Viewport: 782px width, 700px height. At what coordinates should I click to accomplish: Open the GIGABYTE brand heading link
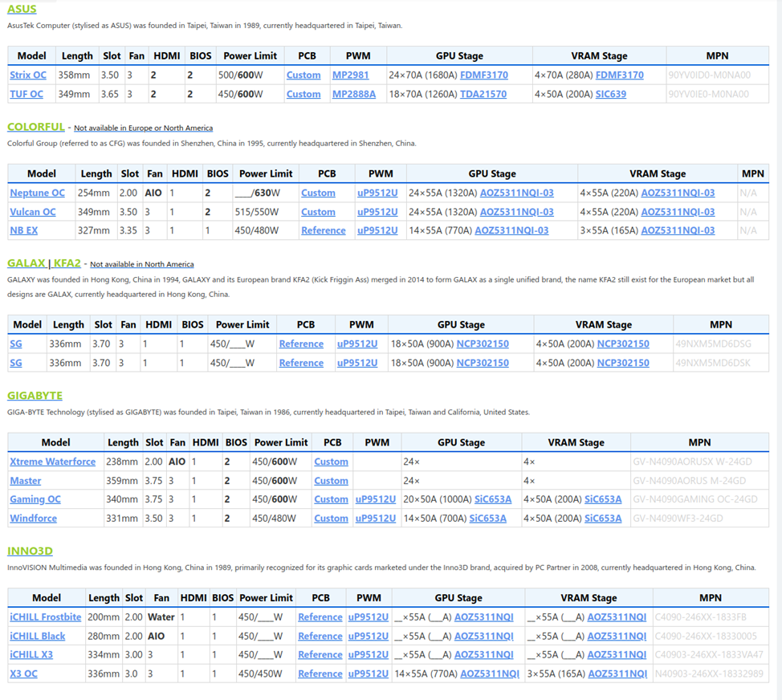pos(35,396)
